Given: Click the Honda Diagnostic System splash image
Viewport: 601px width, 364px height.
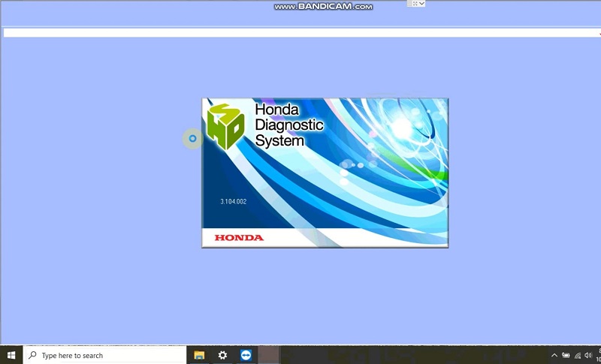Looking at the screenshot, I should pyautogui.click(x=325, y=173).
